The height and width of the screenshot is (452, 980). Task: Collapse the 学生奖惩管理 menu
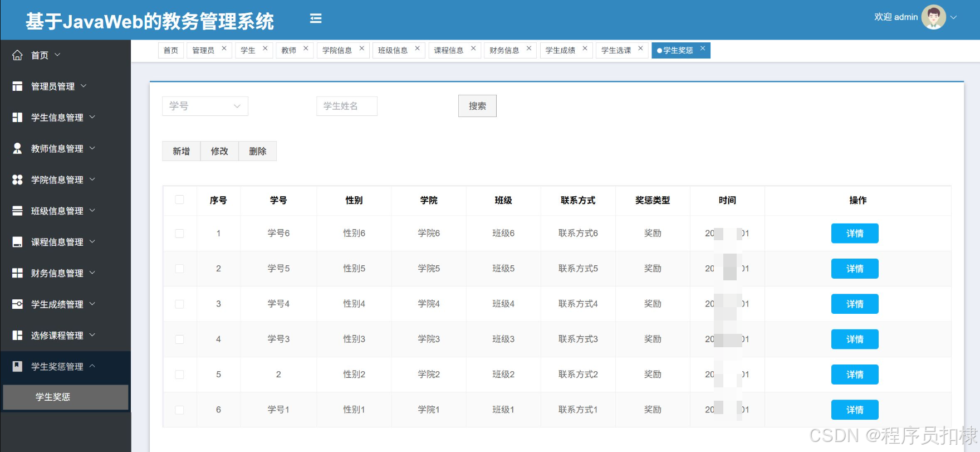coord(92,366)
